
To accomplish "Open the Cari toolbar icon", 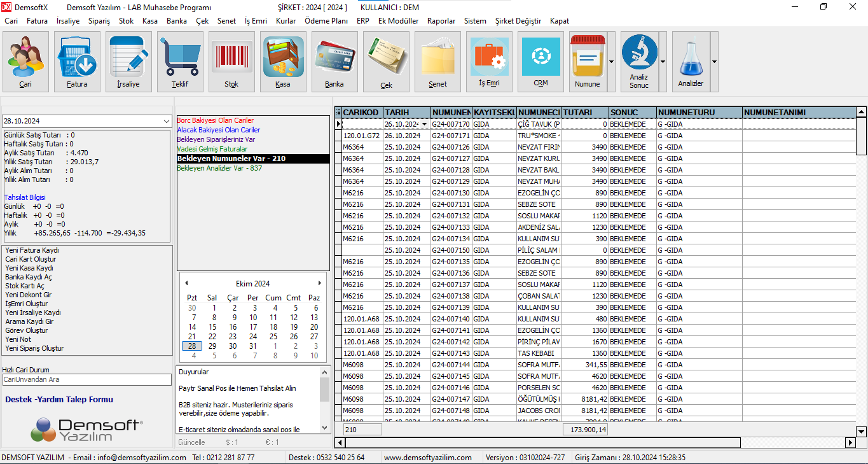I will pos(25,62).
